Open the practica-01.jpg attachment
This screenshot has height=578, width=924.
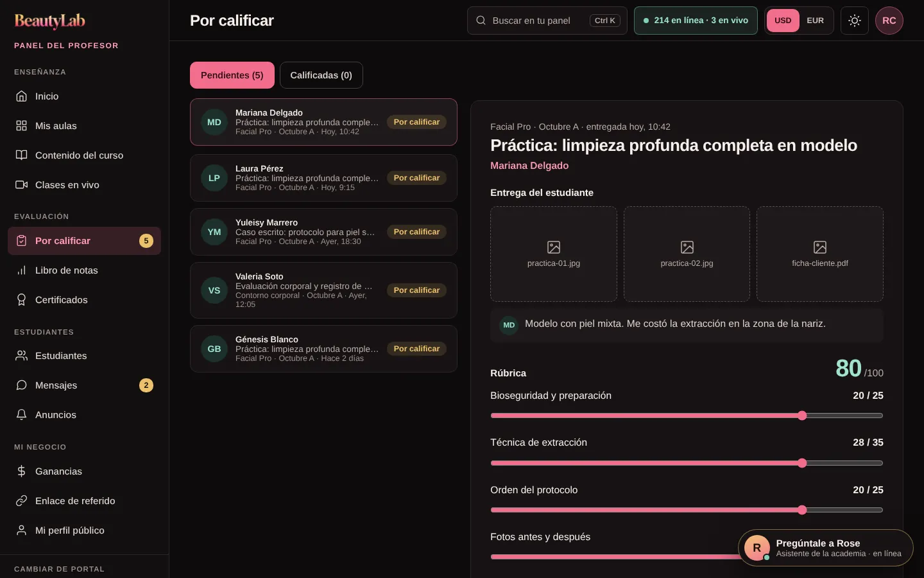pos(554,254)
